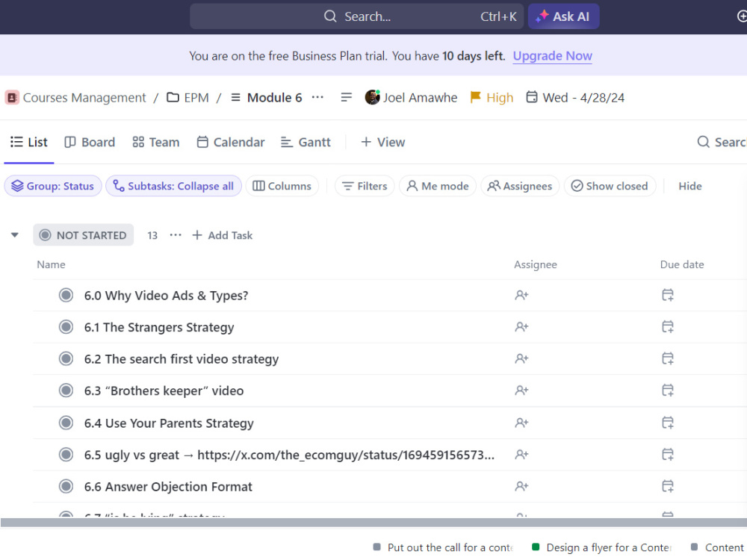Image resolution: width=747 pixels, height=560 pixels.
Task: Switch to the Calendar view tab
Action: [x=231, y=142]
